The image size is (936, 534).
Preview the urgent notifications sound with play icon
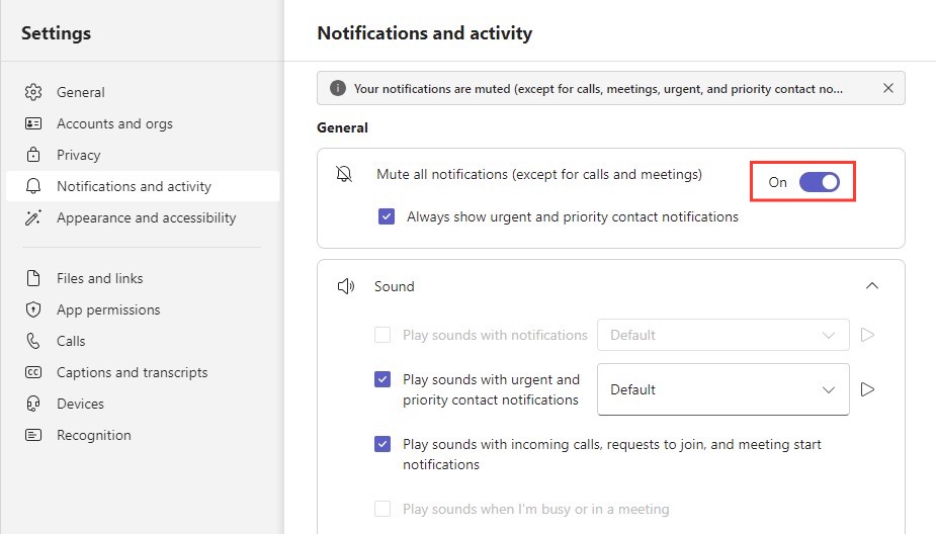(x=868, y=390)
